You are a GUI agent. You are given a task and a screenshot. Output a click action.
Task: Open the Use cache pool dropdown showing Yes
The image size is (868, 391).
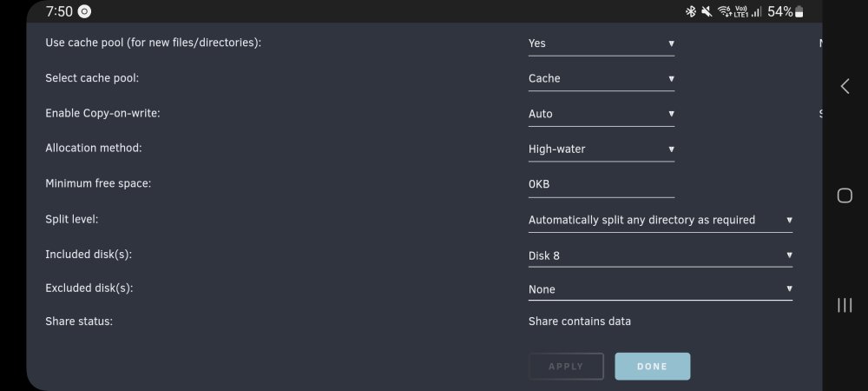pyautogui.click(x=602, y=43)
